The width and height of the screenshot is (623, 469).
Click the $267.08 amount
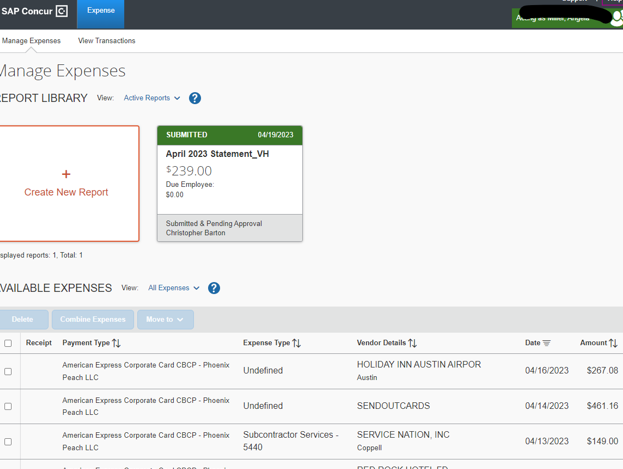(x=602, y=370)
